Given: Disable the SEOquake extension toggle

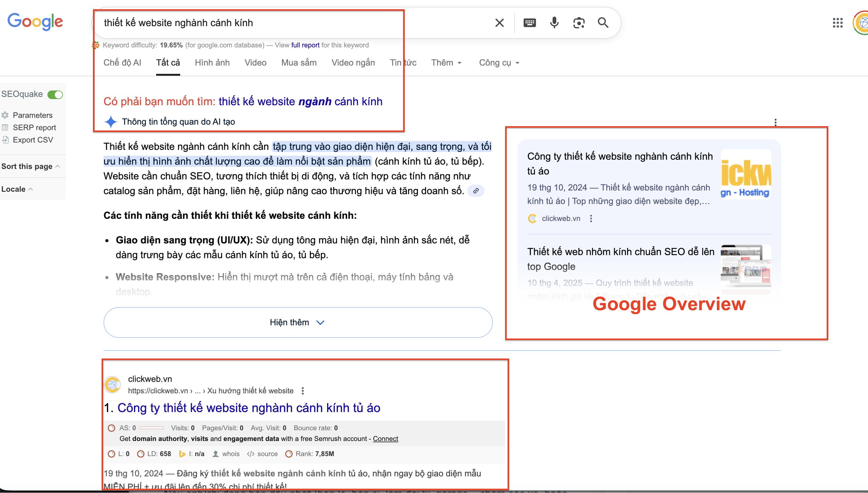Looking at the screenshot, I should (55, 94).
